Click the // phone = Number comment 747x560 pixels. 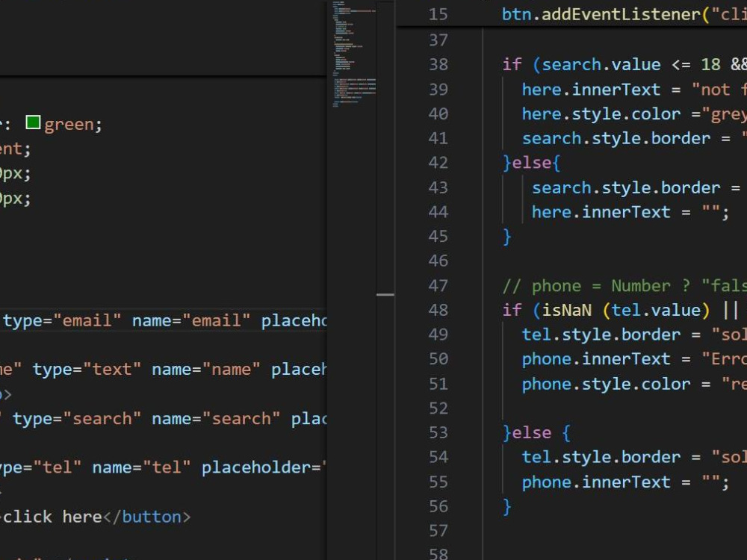coord(624,286)
